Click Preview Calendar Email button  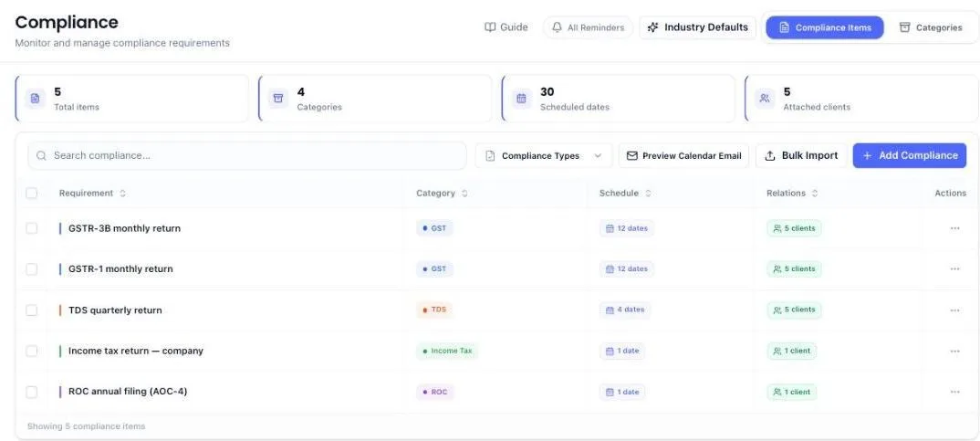point(683,156)
